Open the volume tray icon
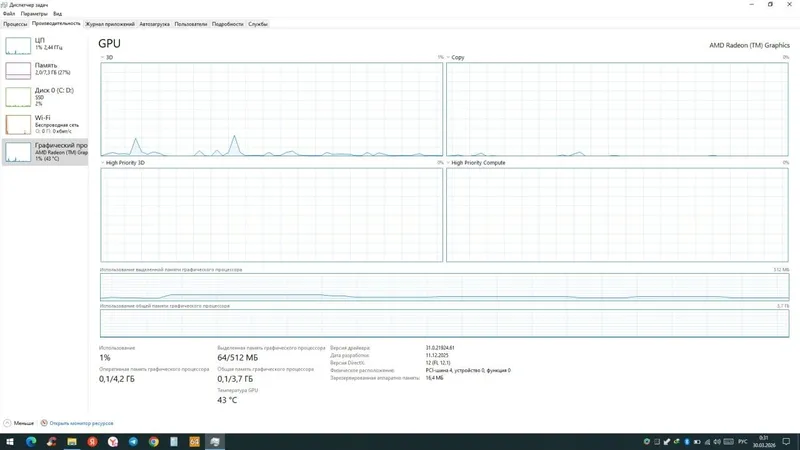Screen dimensions: 800x450 tap(717, 442)
